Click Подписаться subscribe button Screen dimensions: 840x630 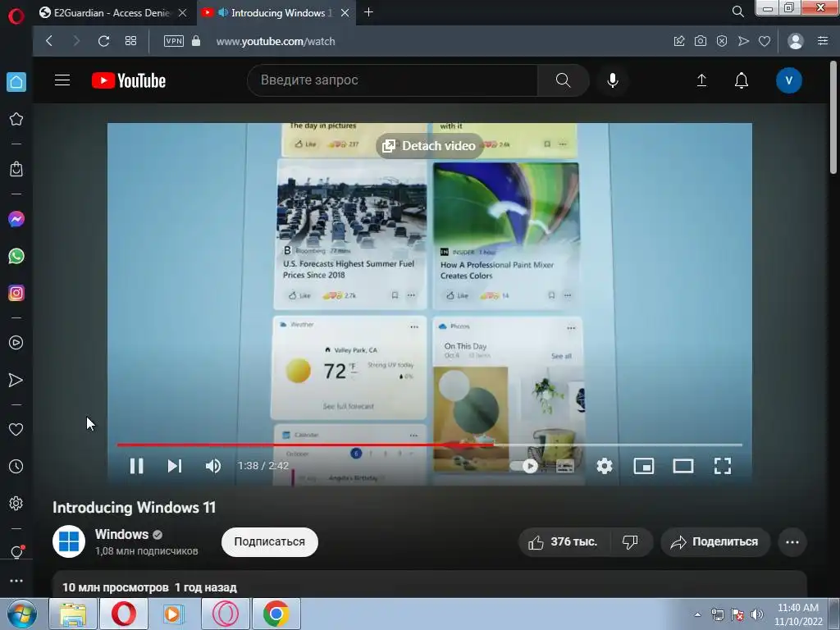tap(269, 541)
